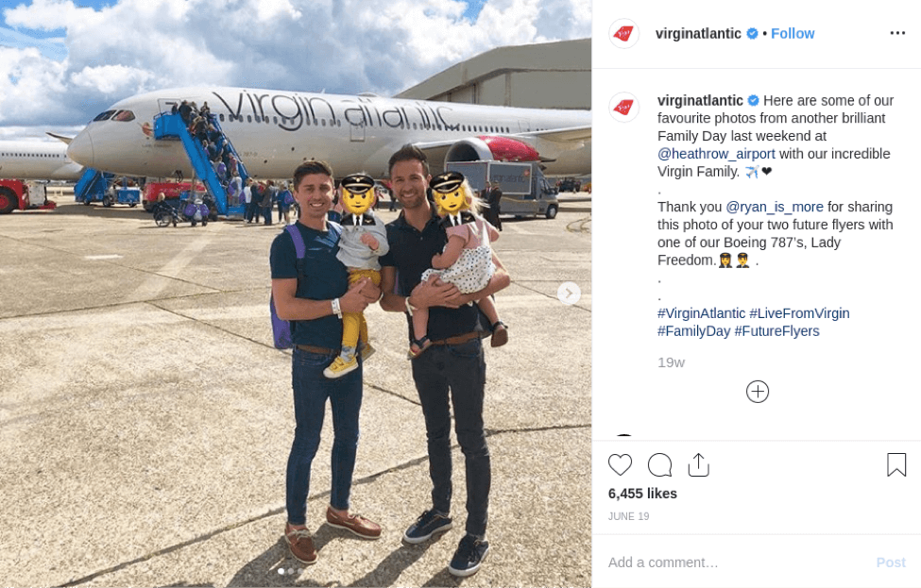The image size is (921, 588).
Task: Click the Virgin Atlantic avatar beside the caption
Action: (623, 108)
